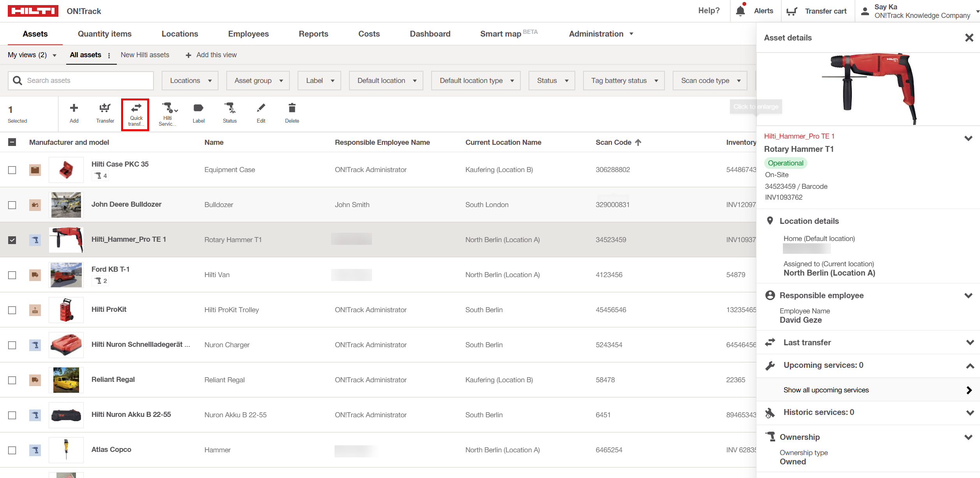Click the Help? link
This screenshot has height=478, width=980.
[709, 11]
